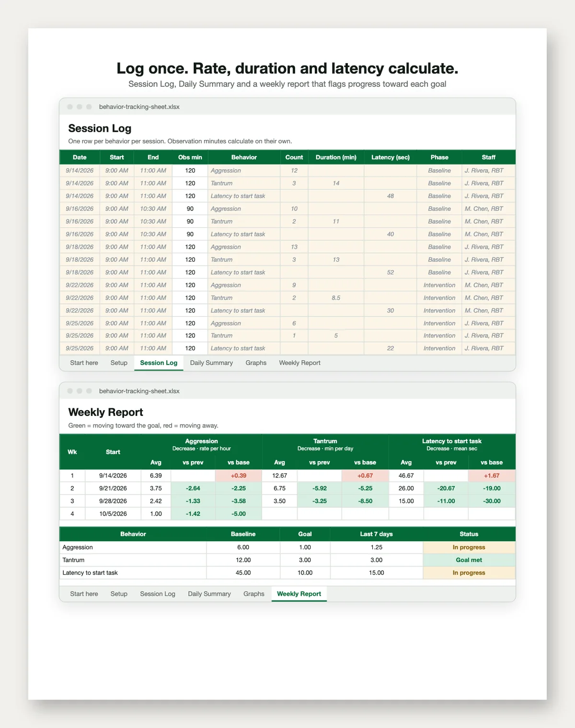Open Start here tab in Weekly Report window
This screenshot has height=728, width=575.
point(84,594)
